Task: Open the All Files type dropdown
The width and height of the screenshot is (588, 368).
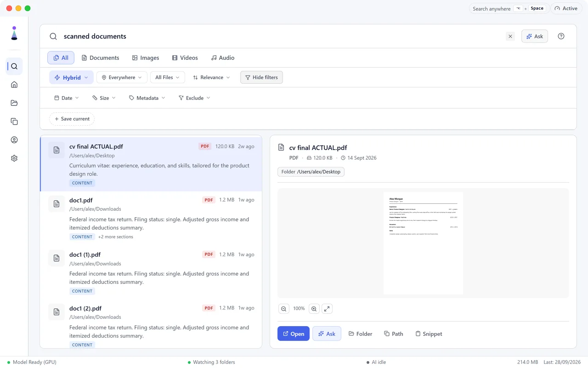Action: tap(167, 77)
